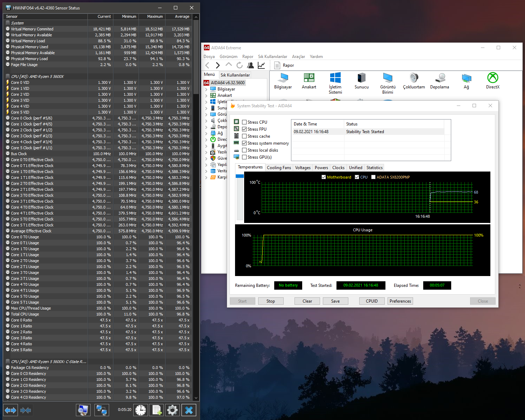Click Stop button in stability test
This screenshot has width=525, height=420.
tap(271, 301)
